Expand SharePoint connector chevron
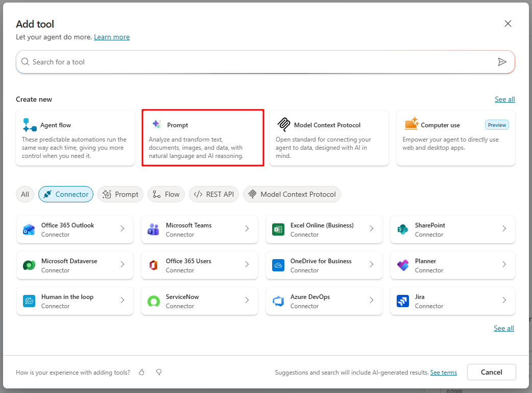 coord(504,228)
